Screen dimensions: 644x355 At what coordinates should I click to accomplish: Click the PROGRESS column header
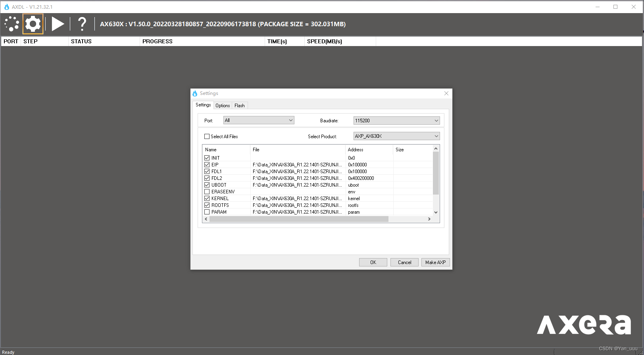[202, 41]
